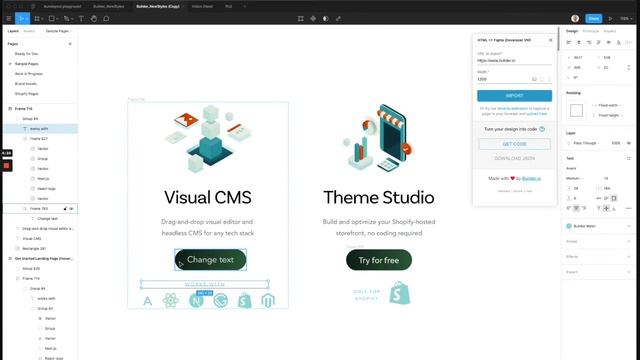Expand the Pen tool dropdown arrow
The width and height of the screenshot is (640, 360).
coord(72,19)
